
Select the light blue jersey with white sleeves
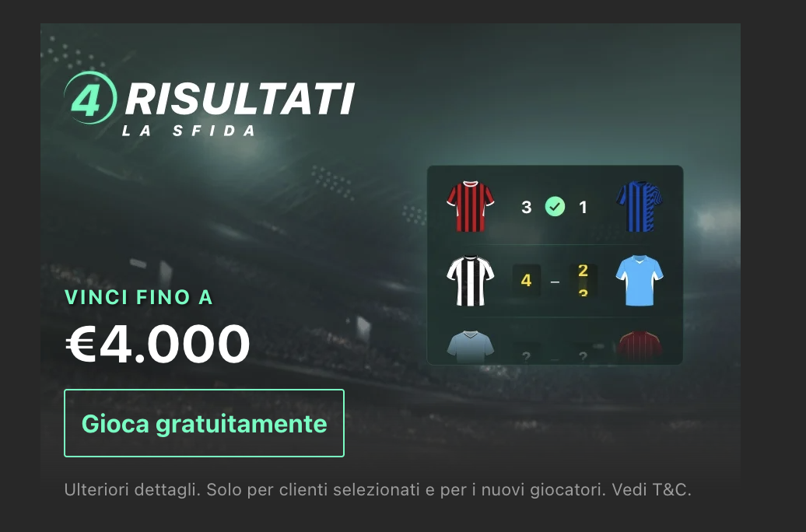pyautogui.click(x=639, y=281)
